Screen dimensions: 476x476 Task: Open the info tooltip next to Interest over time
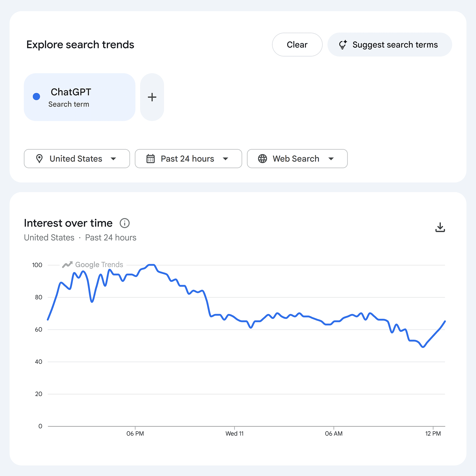pos(124,223)
